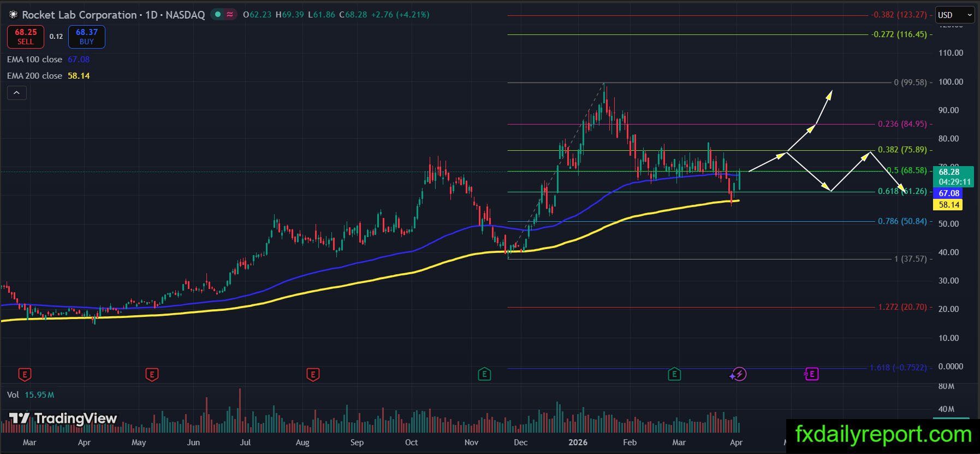Image resolution: width=980 pixels, height=454 pixels.
Task: Select the 1.618 (-0.7522) Fibonacci label
Action: click(x=898, y=368)
